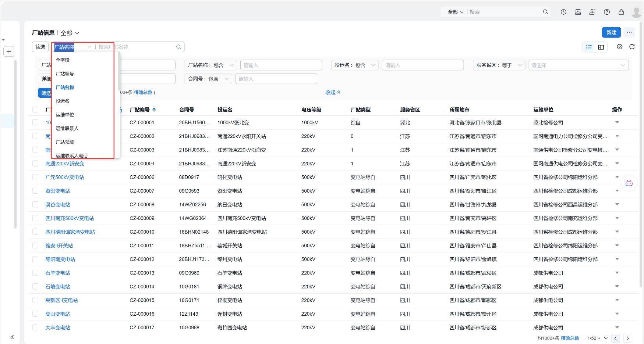
Task: Toggle the select-all checkbox in table header
Action: pyautogui.click(x=35, y=110)
